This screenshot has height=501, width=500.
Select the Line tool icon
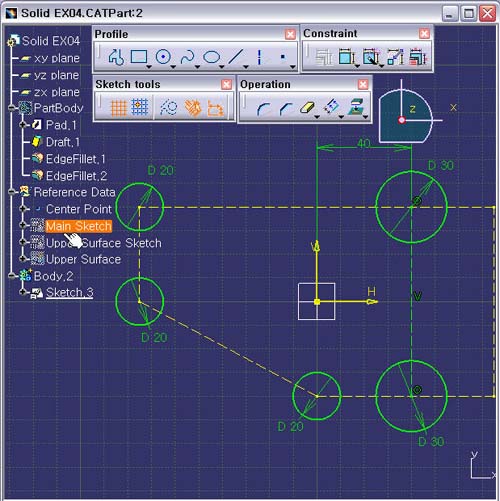click(x=236, y=57)
